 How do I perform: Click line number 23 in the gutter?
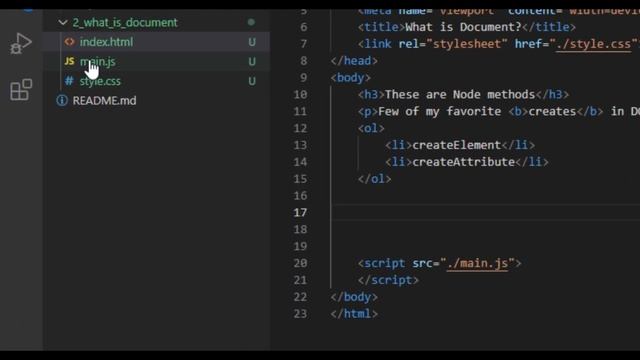300,314
